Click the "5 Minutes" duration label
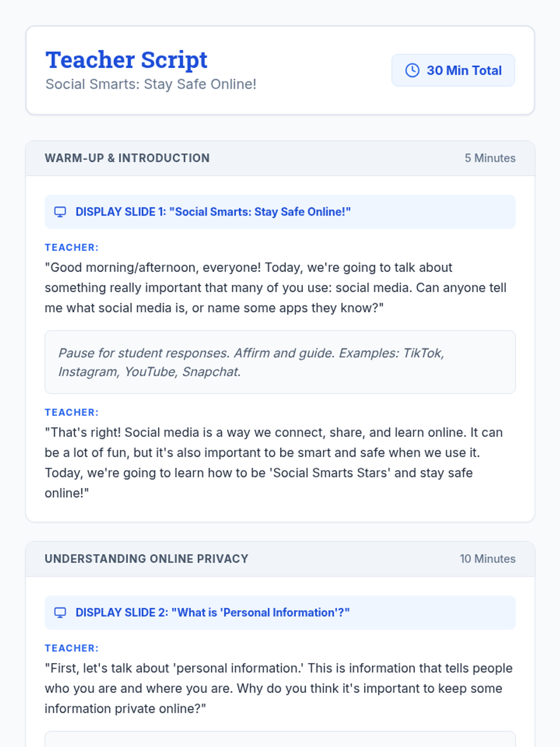The image size is (560, 747). (x=490, y=158)
